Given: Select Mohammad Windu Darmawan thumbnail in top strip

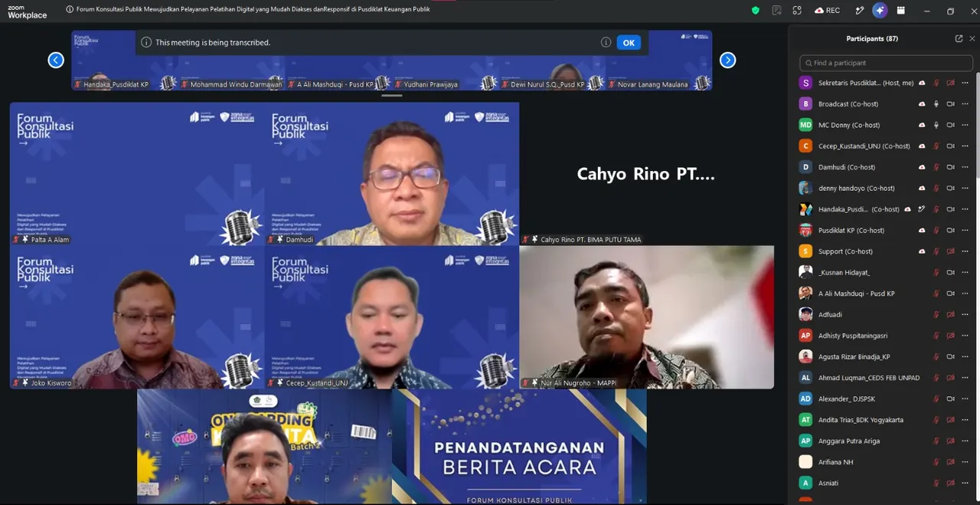Looking at the screenshot, I should tap(231, 61).
